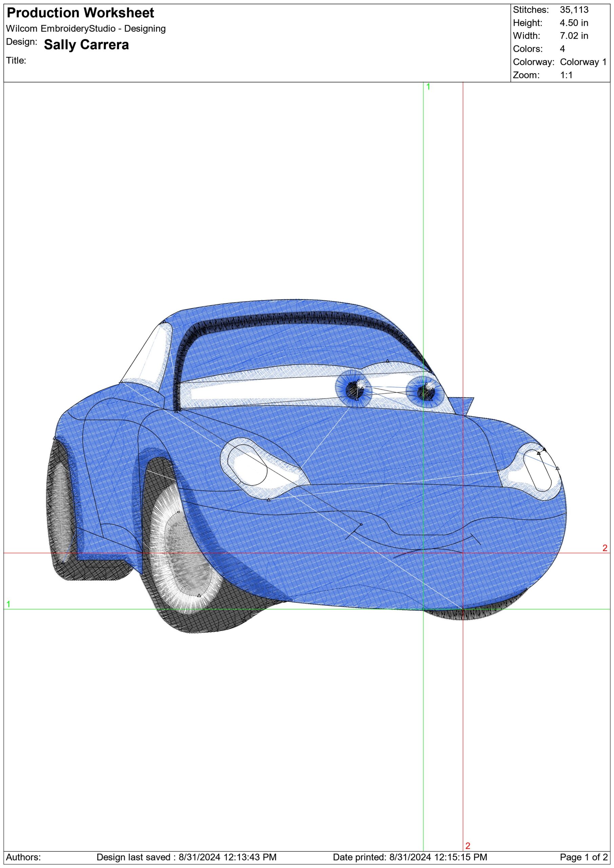Click the "Date printed" timestamp text

(x=410, y=857)
